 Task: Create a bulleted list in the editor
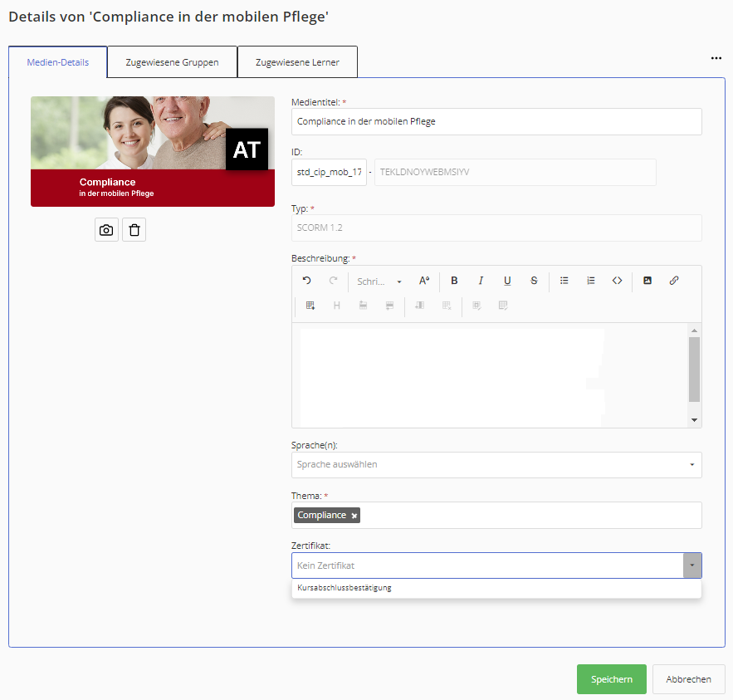click(x=564, y=281)
